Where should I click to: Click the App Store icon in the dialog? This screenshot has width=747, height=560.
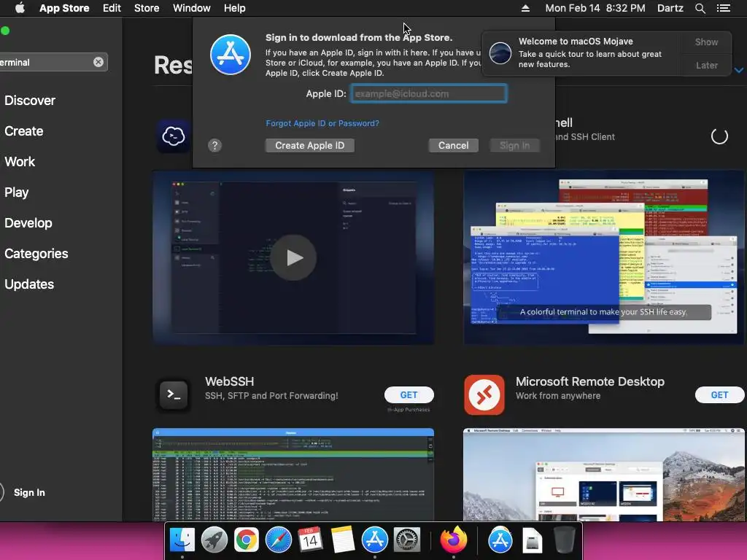point(231,55)
